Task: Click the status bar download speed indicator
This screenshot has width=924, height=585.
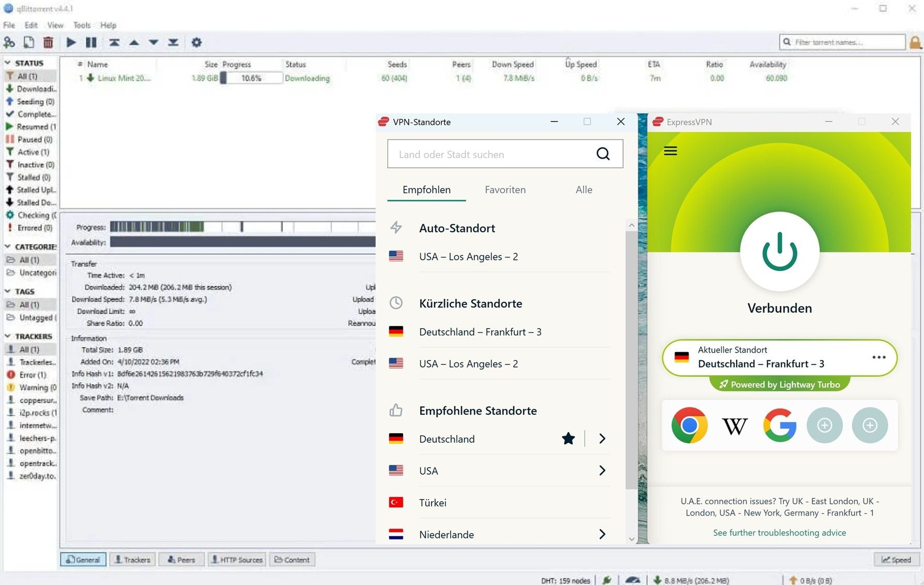Action: 691,580
